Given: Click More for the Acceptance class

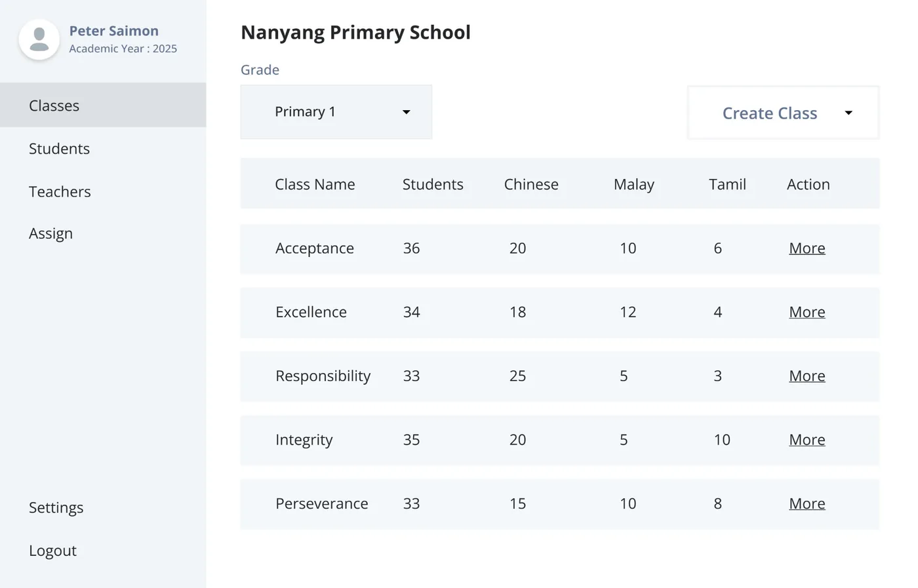Looking at the screenshot, I should (x=807, y=248).
